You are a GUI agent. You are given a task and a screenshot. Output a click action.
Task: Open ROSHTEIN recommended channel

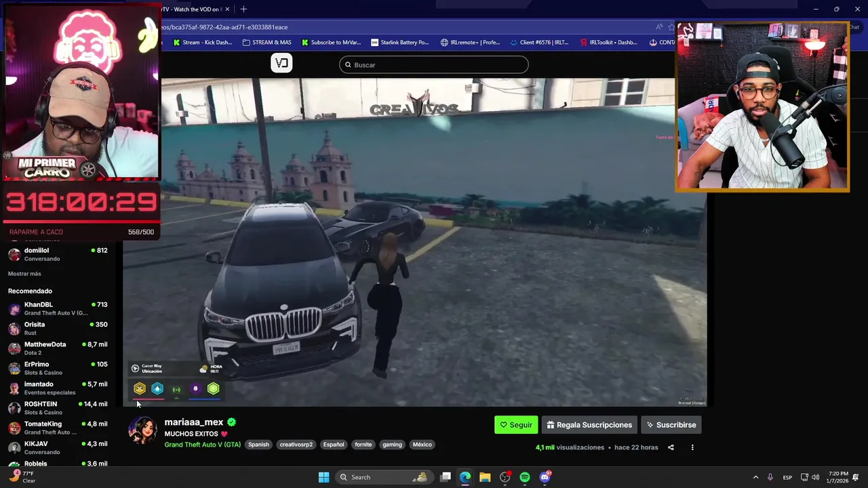tap(58, 407)
